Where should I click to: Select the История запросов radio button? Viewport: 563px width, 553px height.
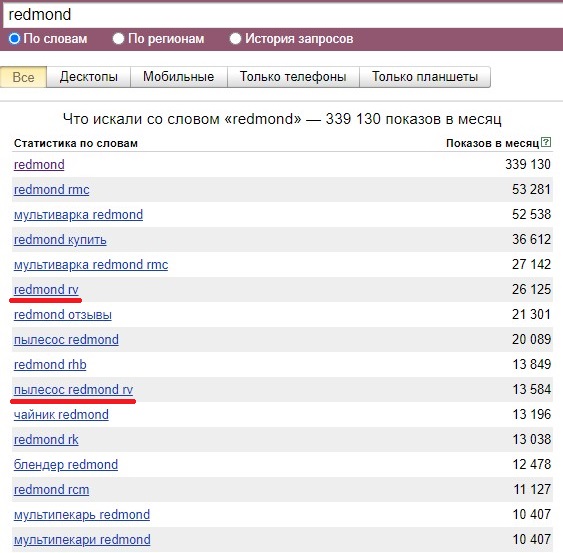[x=235, y=38]
